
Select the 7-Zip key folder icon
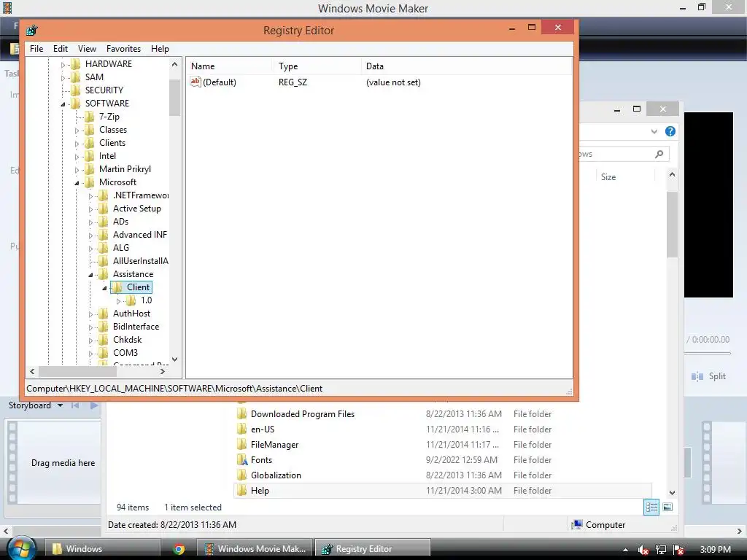click(89, 117)
